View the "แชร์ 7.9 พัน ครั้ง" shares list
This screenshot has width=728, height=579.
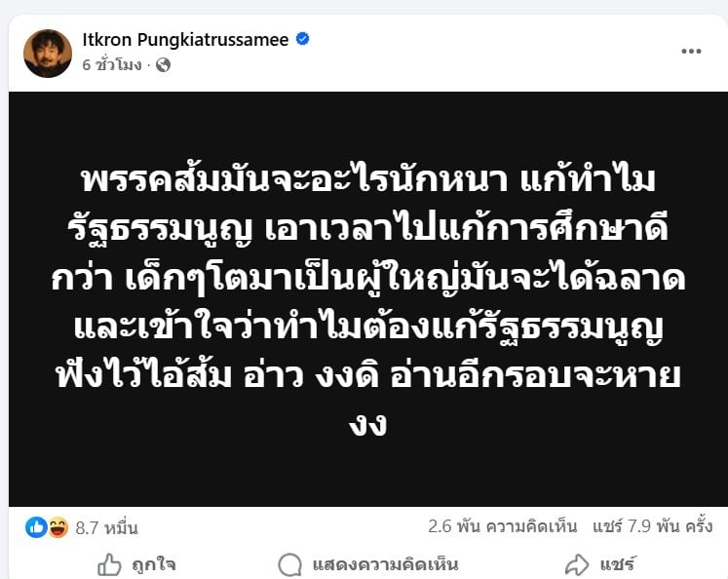[x=650, y=526]
